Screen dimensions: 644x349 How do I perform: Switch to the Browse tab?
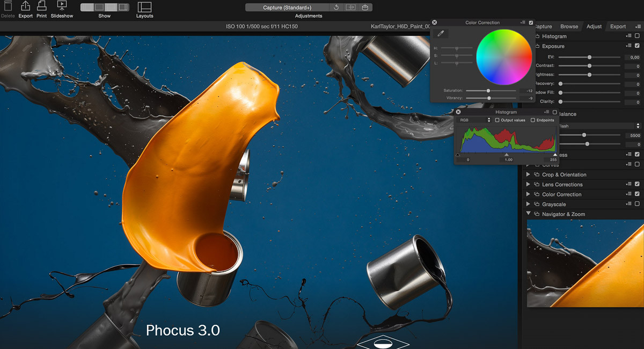tap(569, 26)
